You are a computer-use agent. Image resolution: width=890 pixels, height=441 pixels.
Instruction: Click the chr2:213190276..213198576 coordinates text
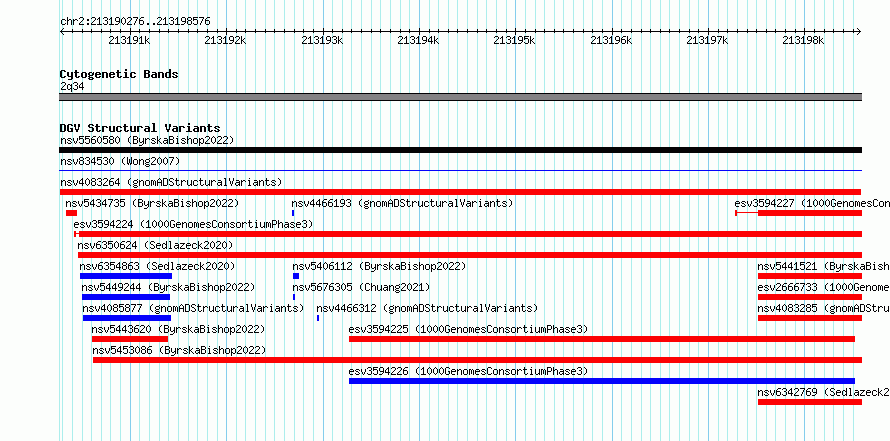(x=135, y=21)
